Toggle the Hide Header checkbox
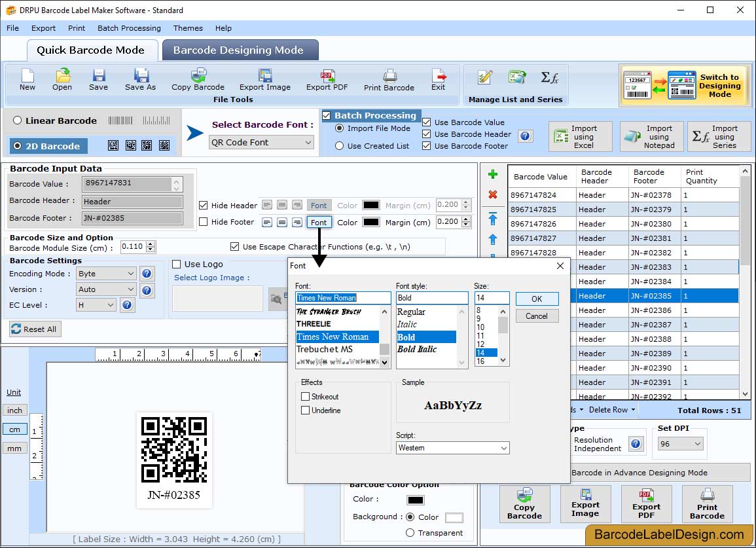This screenshot has width=756, height=548. click(x=204, y=206)
